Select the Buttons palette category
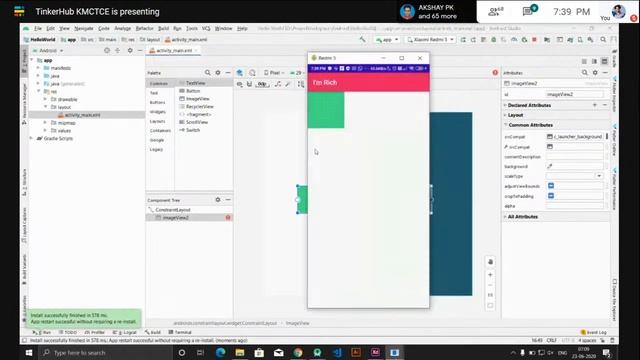Screen dimensions: 640x360 point(158,102)
